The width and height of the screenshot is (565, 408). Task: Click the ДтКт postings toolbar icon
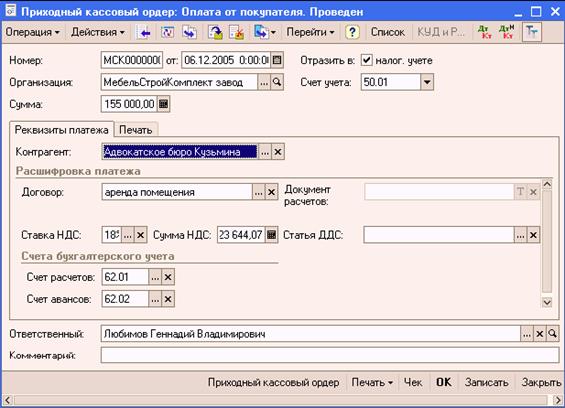click(485, 32)
